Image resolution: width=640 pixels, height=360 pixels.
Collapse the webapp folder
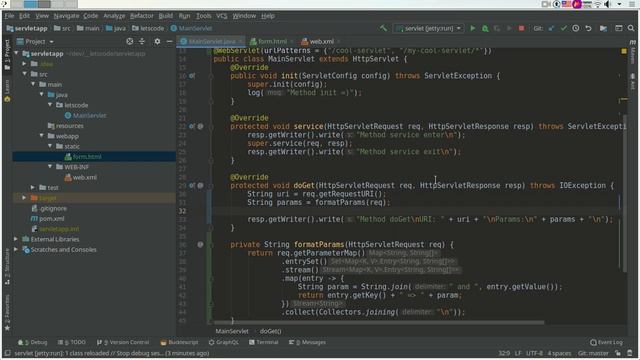(41, 136)
